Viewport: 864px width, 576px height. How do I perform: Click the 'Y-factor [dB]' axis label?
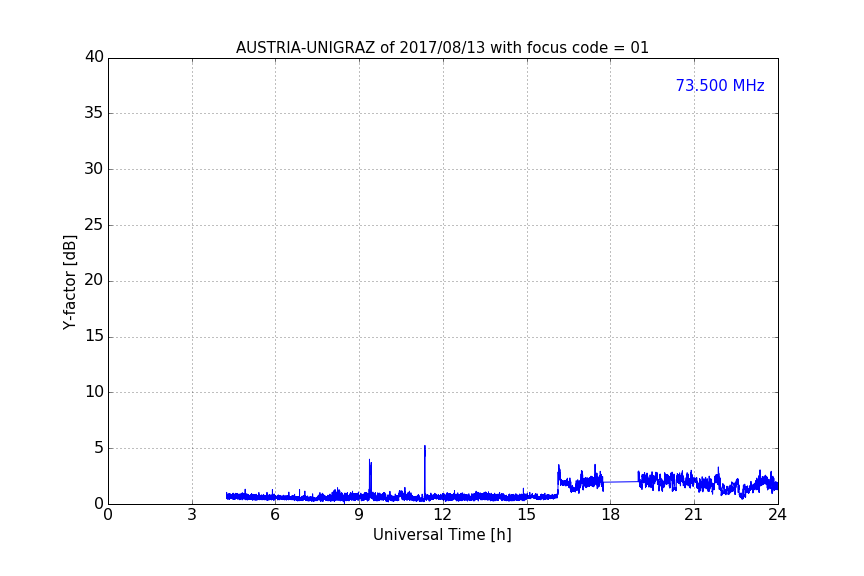click(x=69, y=282)
